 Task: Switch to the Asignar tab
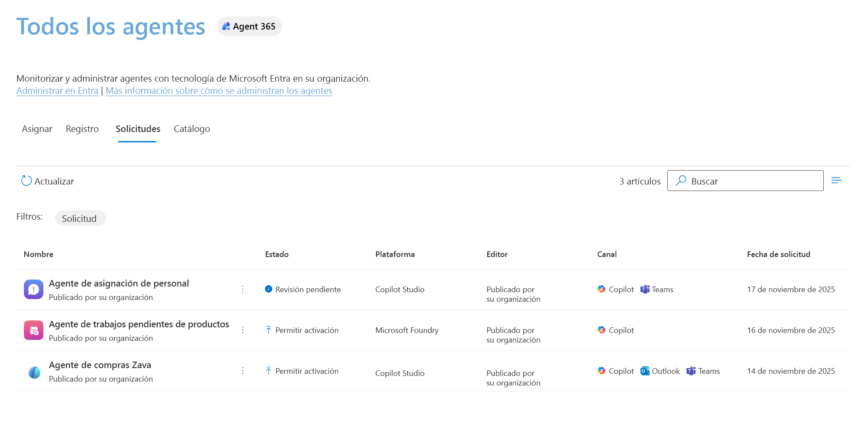[37, 129]
